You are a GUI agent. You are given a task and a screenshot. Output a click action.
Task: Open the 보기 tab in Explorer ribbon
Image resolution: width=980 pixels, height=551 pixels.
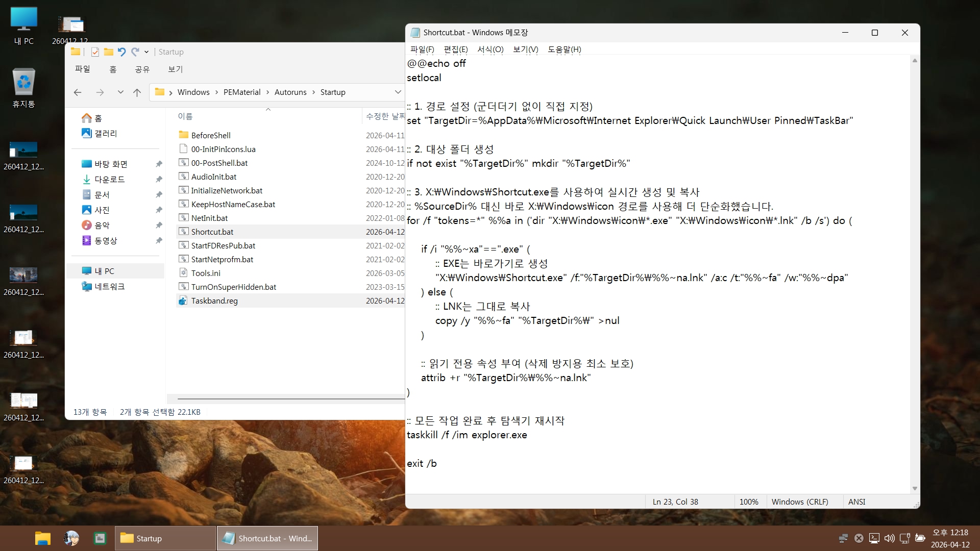pos(175,69)
